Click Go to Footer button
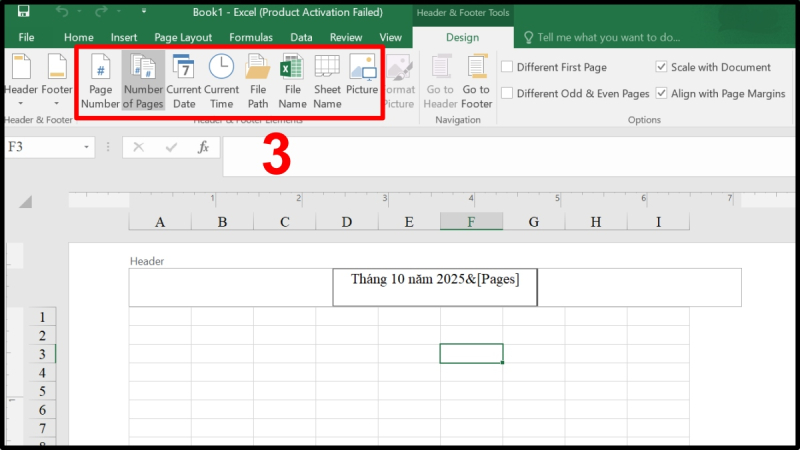The image size is (800, 450). coord(477,81)
